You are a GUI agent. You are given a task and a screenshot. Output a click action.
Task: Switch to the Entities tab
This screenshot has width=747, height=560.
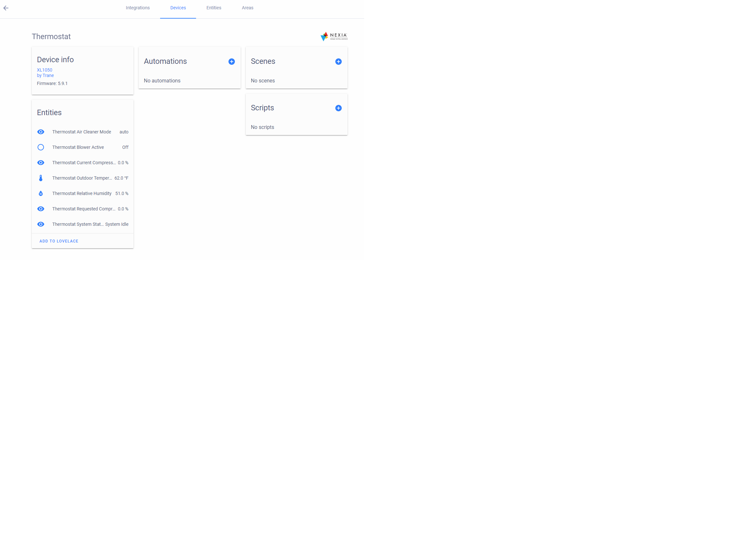pos(213,8)
